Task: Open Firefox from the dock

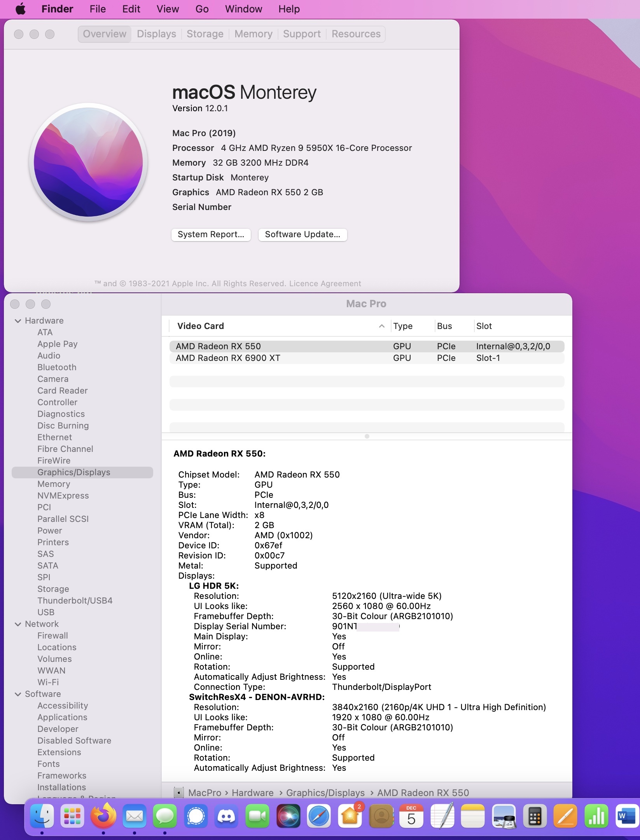Action: pyautogui.click(x=103, y=816)
